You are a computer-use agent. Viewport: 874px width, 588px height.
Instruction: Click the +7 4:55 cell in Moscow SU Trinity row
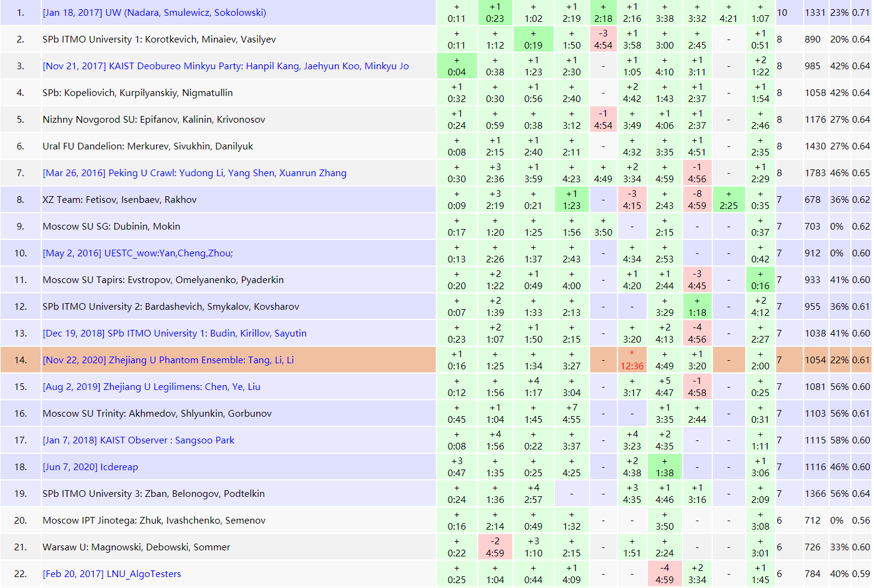pos(571,414)
